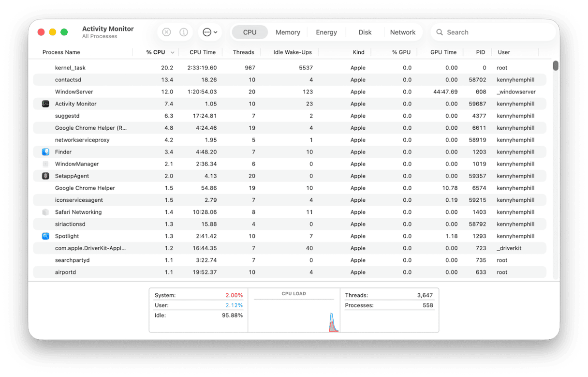Switch to the Energy tab
Image resolution: width=588 pixels, height=377 pixels.
(x=326, y=32)
